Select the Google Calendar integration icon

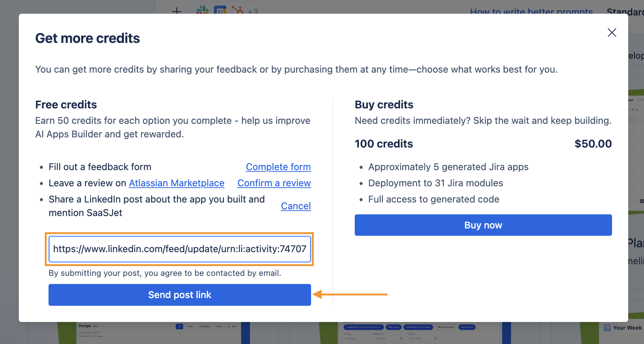coord(220,10)
